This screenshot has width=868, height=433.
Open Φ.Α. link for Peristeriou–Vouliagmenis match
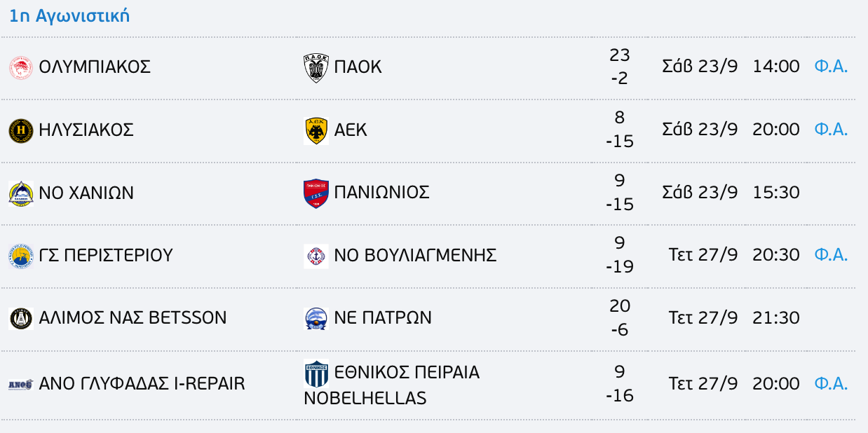click(831, 255)
